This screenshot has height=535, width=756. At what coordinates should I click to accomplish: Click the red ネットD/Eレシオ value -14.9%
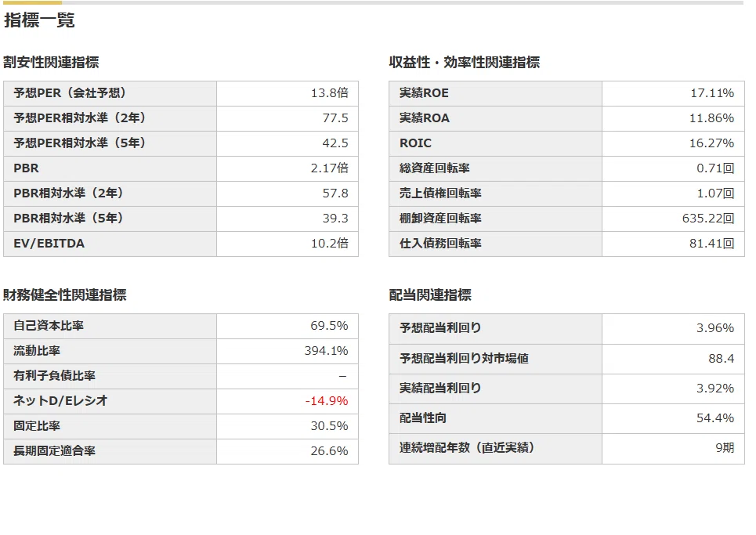[327, 401]
